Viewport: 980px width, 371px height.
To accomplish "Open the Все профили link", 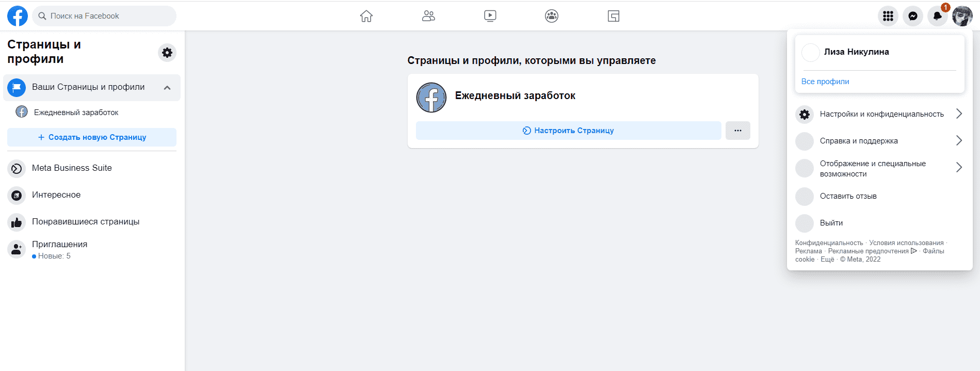I will pyautogui.click(x=825, y=82).
